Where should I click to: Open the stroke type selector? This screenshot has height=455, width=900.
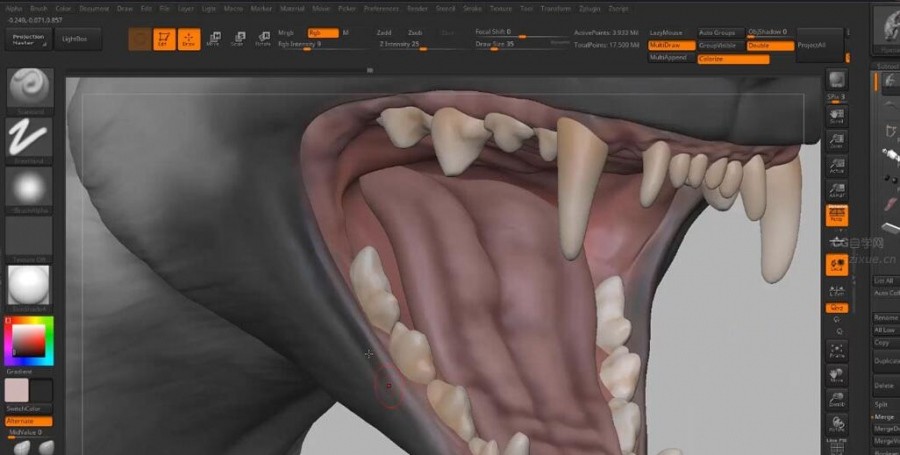(x=30, y=138)
